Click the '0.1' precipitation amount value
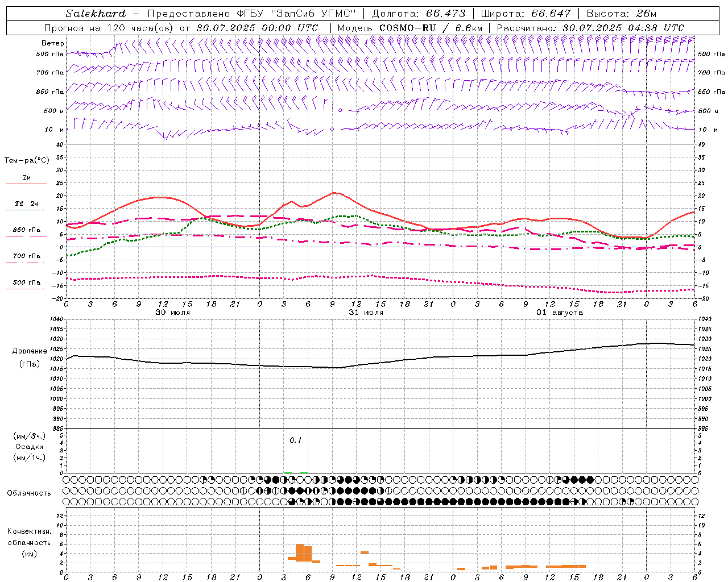Viewport: 728px width, 582px height. (x=296, y=440)
